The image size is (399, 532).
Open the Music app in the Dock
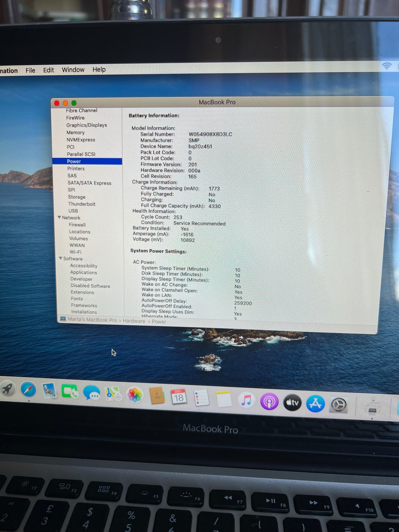[x=246, y=400]
